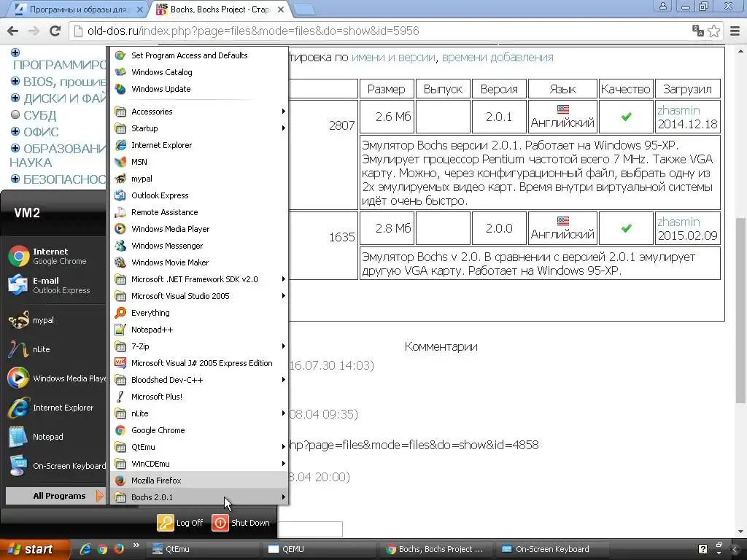Expand the WinCDEmu submenu
The image size is (747, 560).
point(199,463)
